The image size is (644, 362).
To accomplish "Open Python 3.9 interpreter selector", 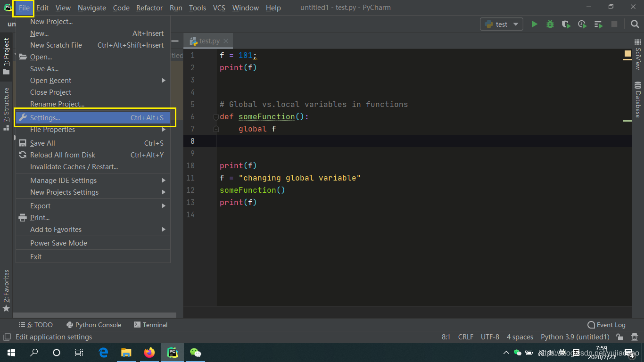I will [575, 337].
